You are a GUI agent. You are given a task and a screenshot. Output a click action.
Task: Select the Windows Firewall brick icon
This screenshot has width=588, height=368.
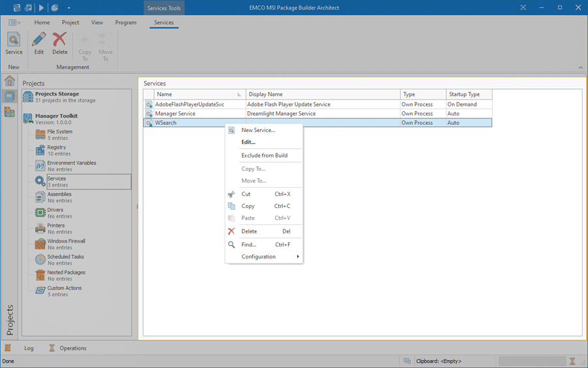point(40,244)
